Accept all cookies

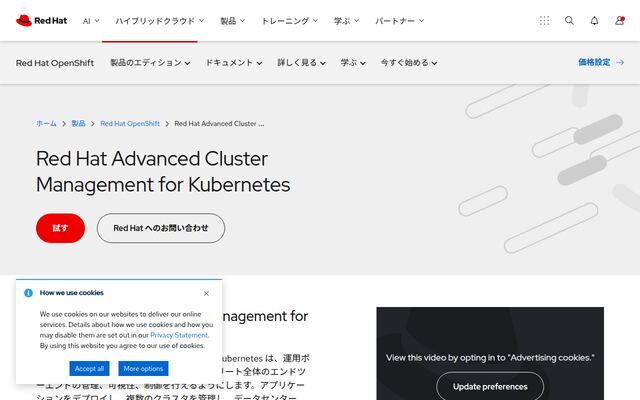click(89, 369)
